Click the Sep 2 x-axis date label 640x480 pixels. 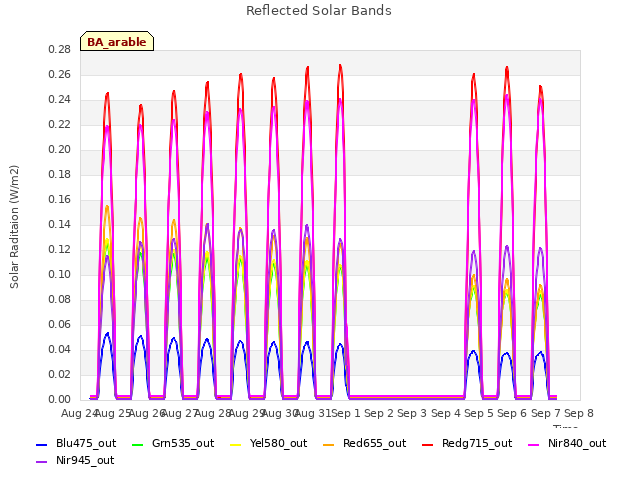point(379,413)
